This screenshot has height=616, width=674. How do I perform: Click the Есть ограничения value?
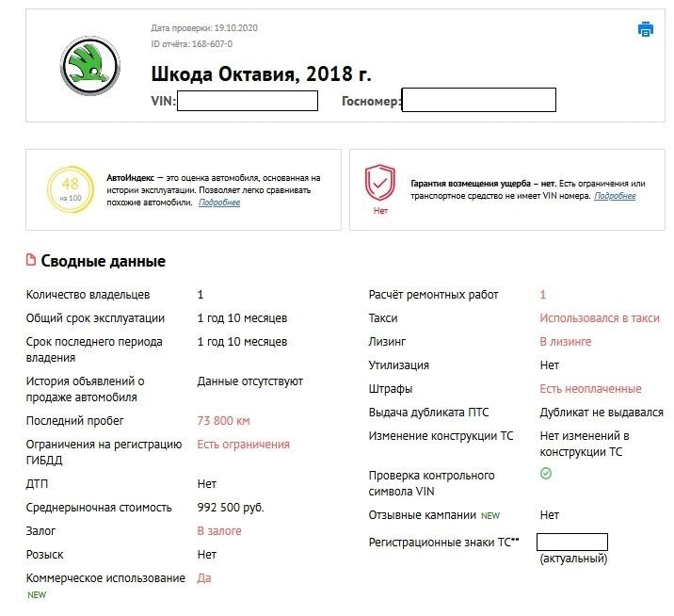pos(243,445)
